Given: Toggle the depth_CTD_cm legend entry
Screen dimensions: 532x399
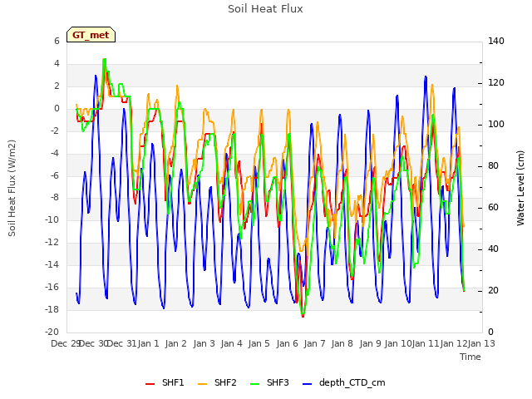Looking at the screenshot, I should point(343,382).
